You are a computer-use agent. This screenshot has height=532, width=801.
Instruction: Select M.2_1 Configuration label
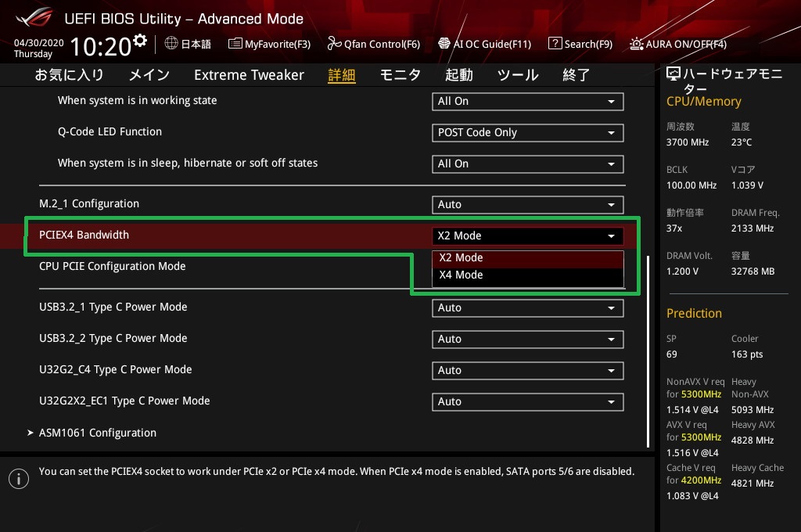(x=89, y=204)
